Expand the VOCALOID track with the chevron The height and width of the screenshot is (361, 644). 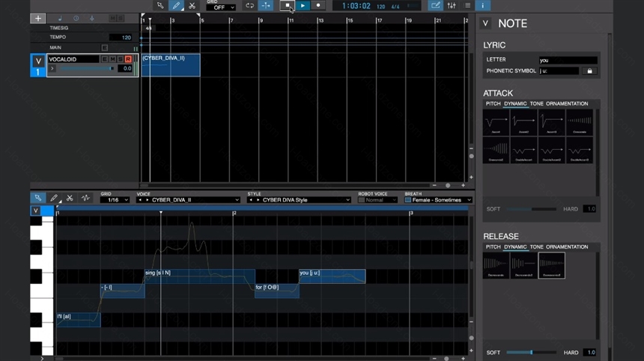pyautogui.click(x=52, y=69)
